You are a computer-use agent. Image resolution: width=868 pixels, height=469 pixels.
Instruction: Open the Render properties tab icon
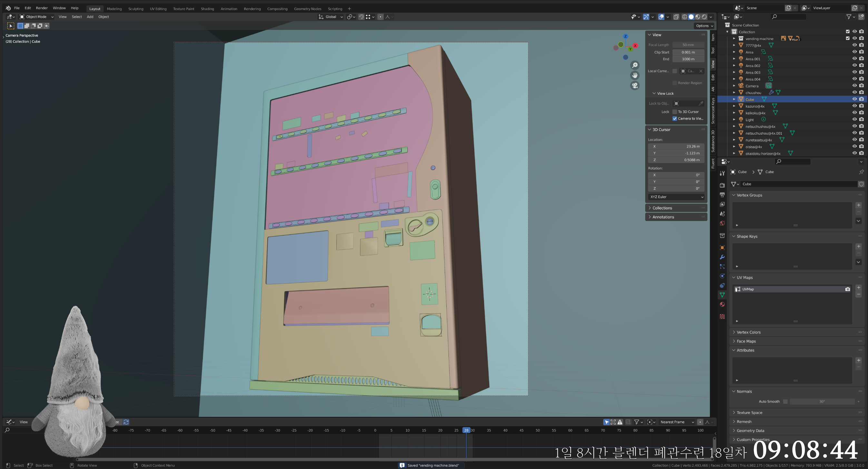pos(722,185)
